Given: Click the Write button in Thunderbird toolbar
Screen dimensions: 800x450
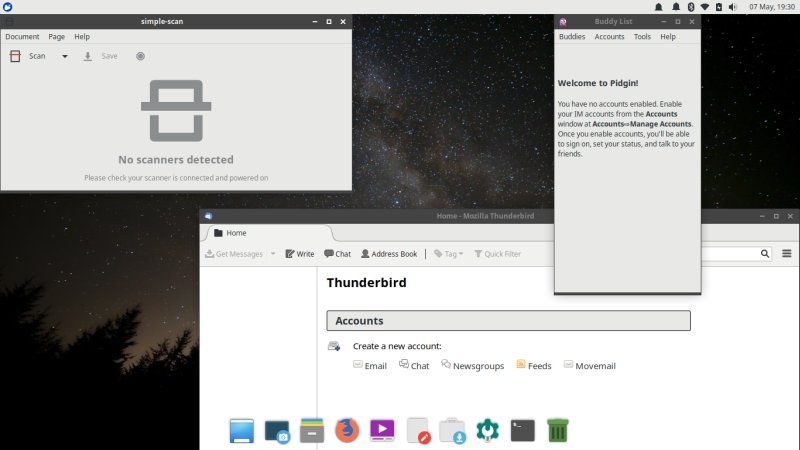Looking at the screenshot, I should (300, 254).
